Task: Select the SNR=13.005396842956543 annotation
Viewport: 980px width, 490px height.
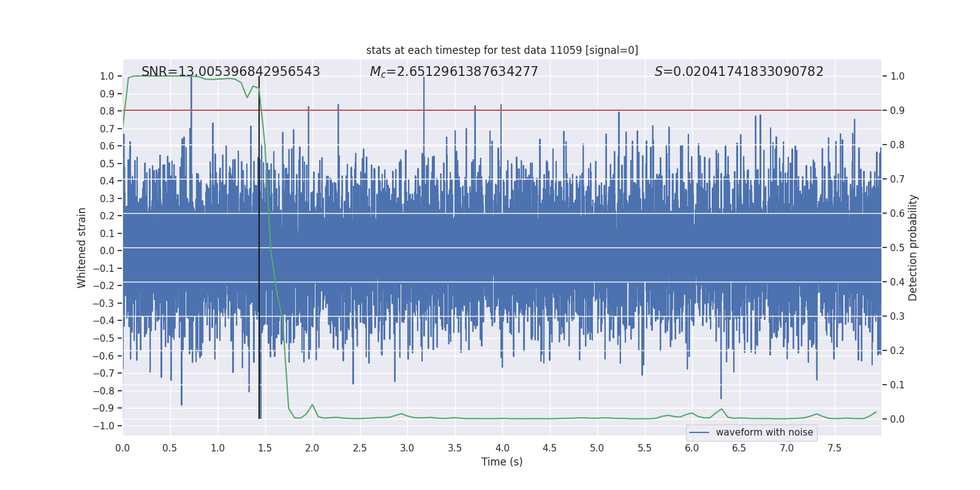Action: tap(230, 72)
